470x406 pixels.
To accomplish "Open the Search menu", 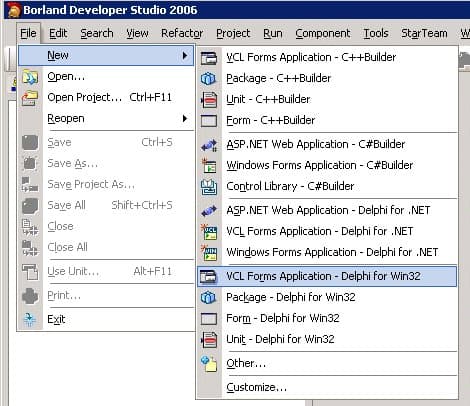I will 97,33.
